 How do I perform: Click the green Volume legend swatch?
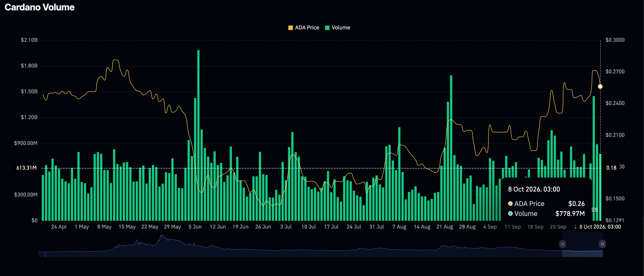327,28
